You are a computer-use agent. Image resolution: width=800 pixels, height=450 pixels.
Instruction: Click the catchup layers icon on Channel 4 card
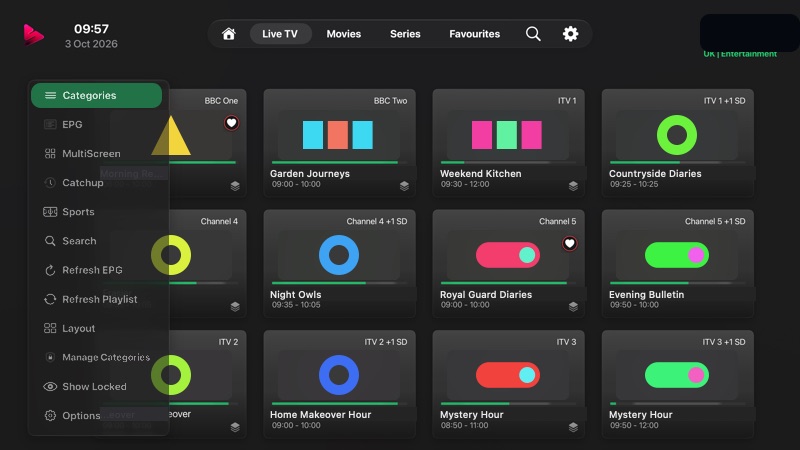click(x=235, y=306)
